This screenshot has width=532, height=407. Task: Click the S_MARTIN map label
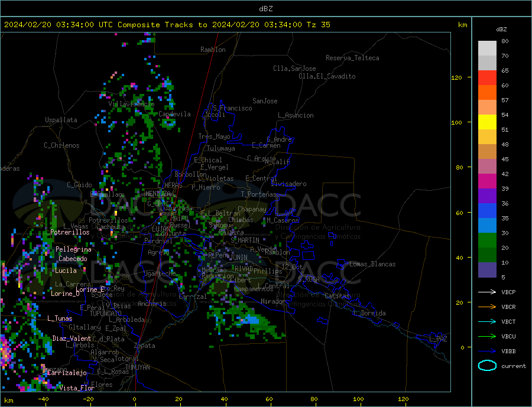click(x=245, y=240)
